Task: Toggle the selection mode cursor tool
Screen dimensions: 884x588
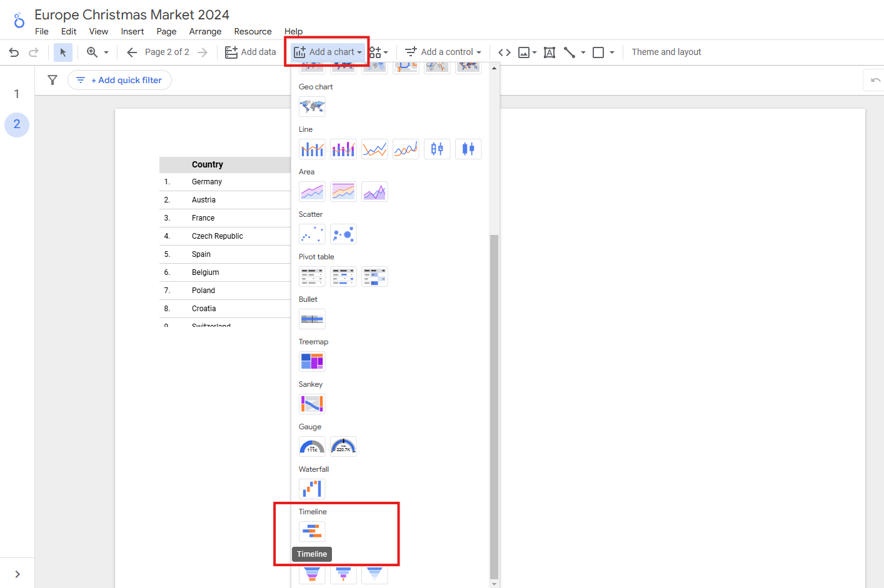Action: point(63,52)
